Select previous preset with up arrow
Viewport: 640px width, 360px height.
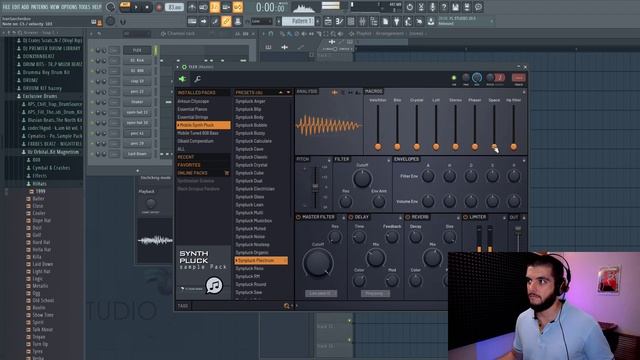coord(280,93)
